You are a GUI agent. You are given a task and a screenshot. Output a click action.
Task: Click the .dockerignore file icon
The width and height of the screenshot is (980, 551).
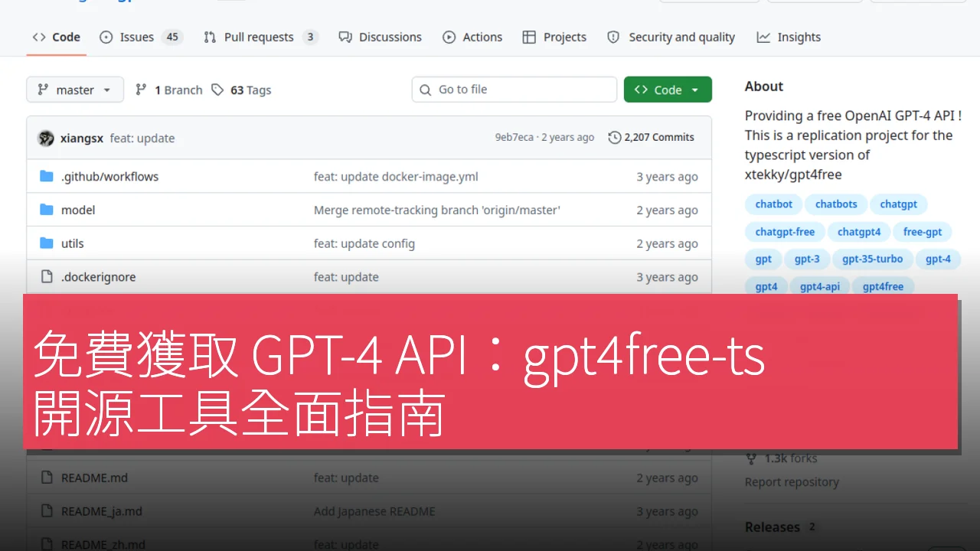click(x=47, y=277)
